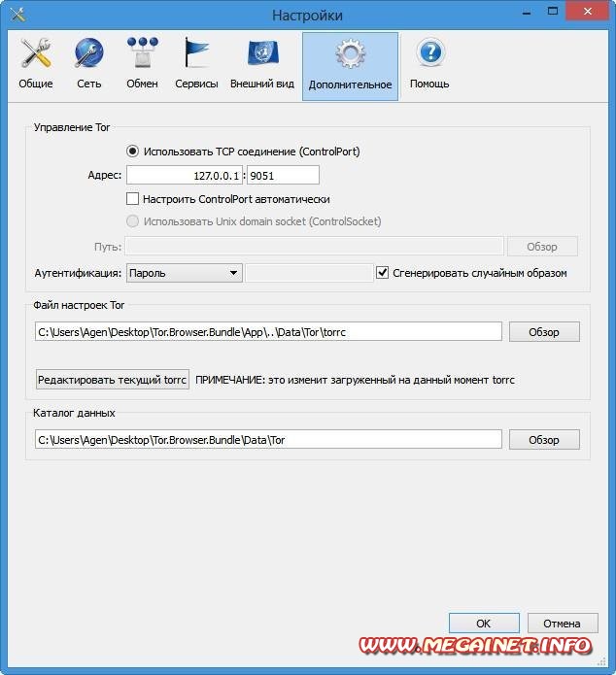Screen dimensions: 616x675
Task: Close the Настройки window
Action: point(588,12)
